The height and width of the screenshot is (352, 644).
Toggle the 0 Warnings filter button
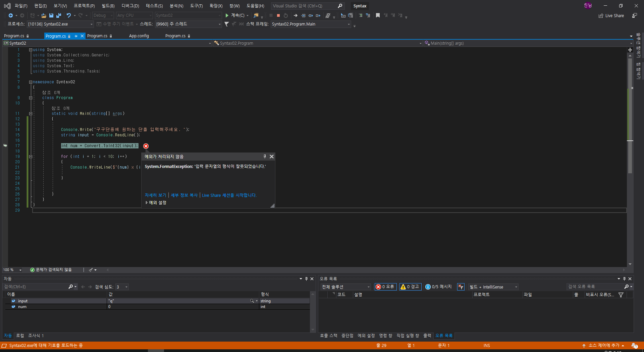[410, 287]
